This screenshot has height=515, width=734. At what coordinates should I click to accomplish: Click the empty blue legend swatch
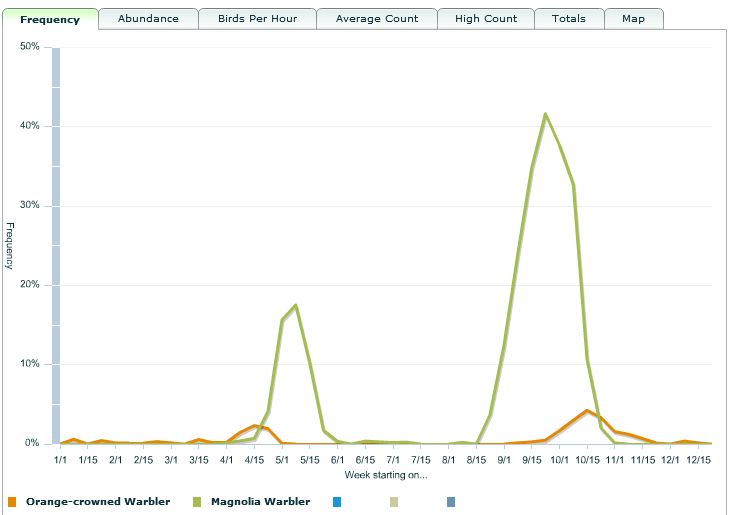[x=336, y=502]
